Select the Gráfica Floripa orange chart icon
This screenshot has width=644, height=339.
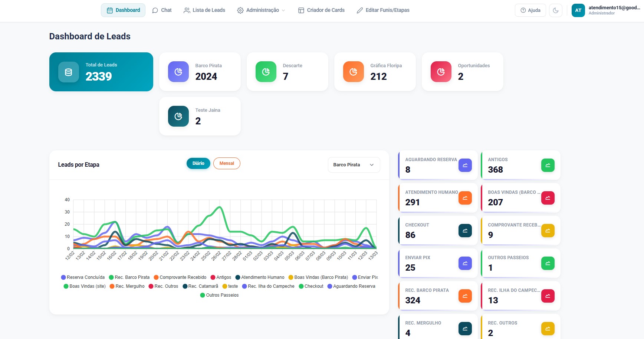[352, 71]
